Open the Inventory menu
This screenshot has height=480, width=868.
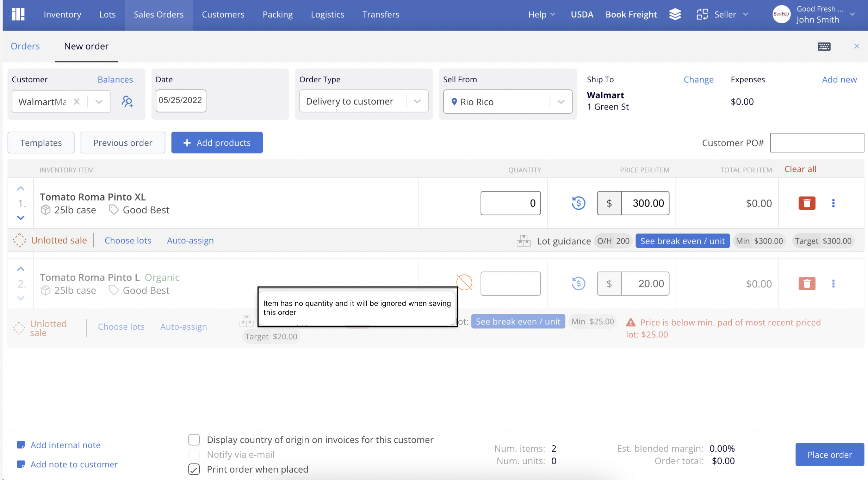62,14
